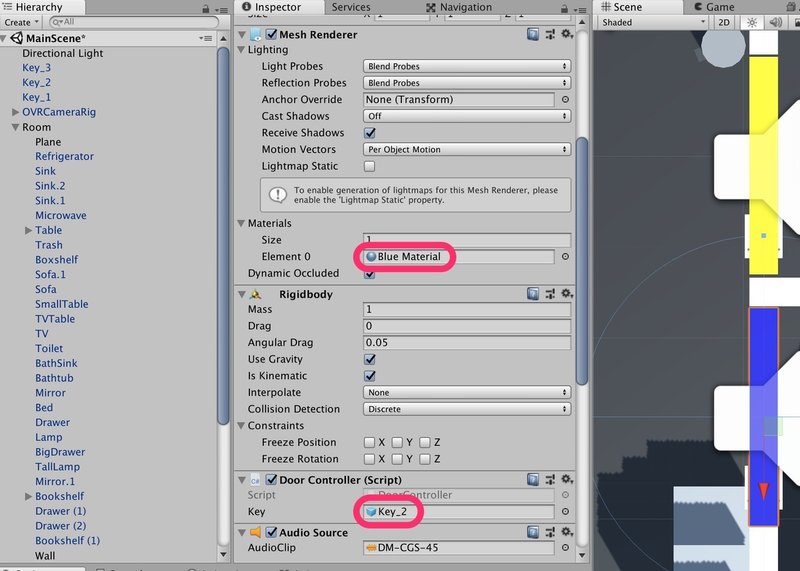The height and width of the screenshot is (571, 800).
Task: Open Mesh Renderer help reference icon
Action: click(533, 34)
